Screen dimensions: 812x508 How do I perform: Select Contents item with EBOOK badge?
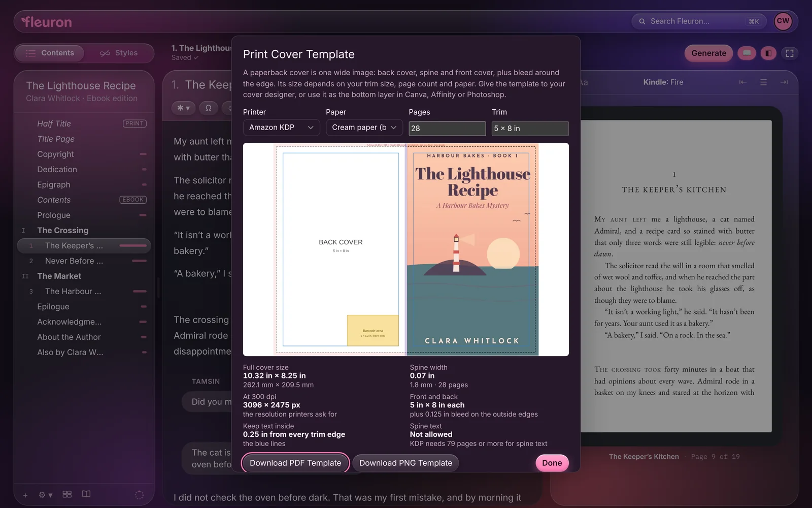click(x=84, y=200)
